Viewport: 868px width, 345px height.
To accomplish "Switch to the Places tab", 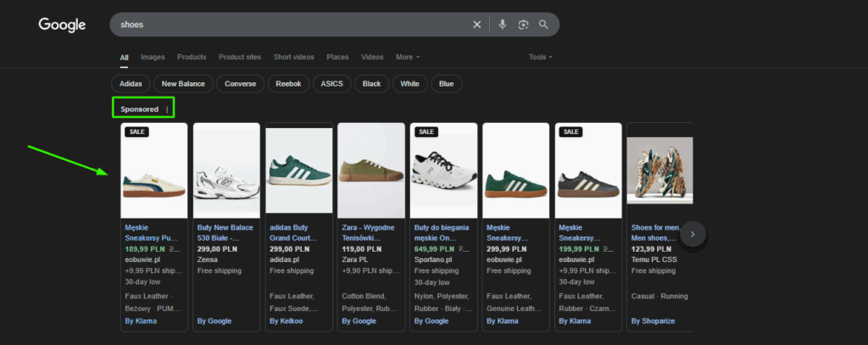I will (337, 57).
